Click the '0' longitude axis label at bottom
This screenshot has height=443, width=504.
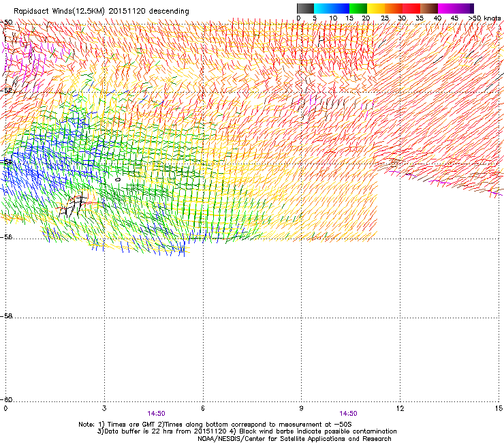coord(5,408)
